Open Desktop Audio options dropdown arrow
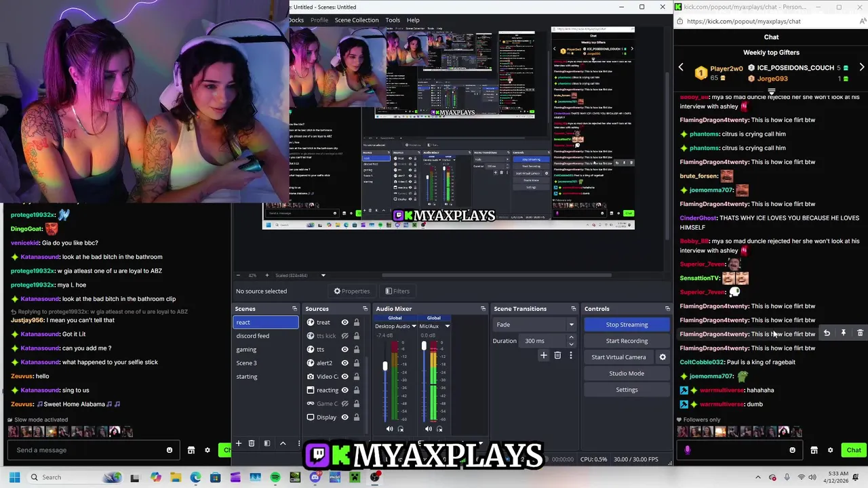The image size is (868, 488). pyautogui.click(x=414, y=326)
